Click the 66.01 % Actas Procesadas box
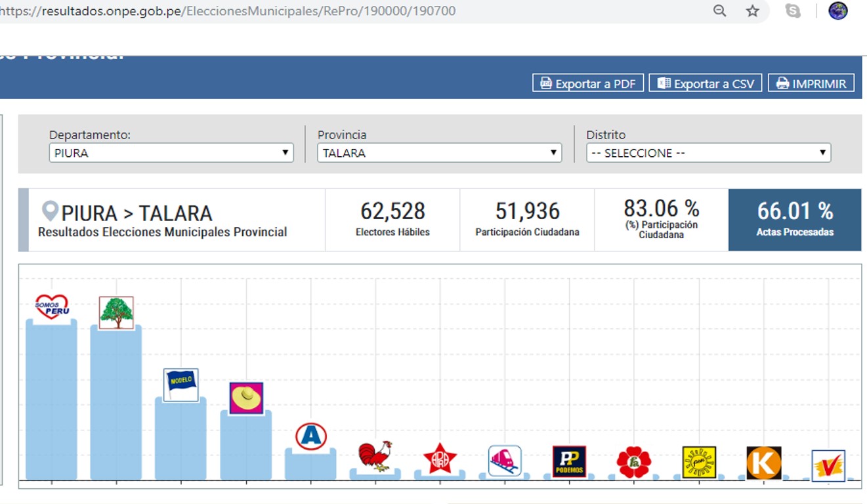Image resolution: width=867 pixels, height=504 pixels. (795, 220)
